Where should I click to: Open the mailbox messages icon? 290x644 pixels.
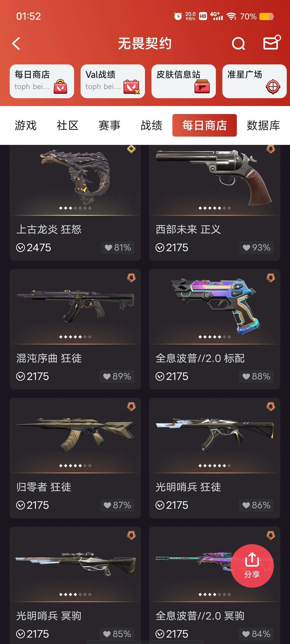(x=271, y=43)
